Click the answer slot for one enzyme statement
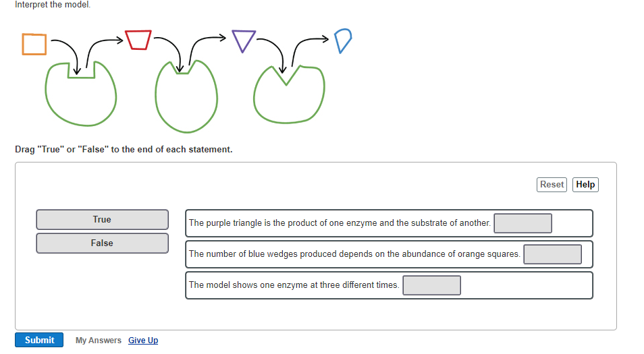This screenshot has height=354, width=644. (431, 285)
